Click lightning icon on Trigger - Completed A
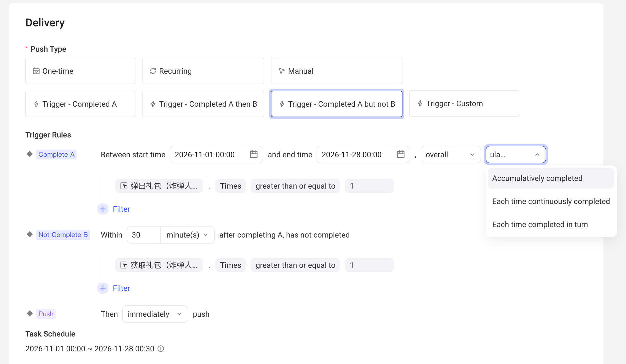The image size is (626, 364). (36, 104)
